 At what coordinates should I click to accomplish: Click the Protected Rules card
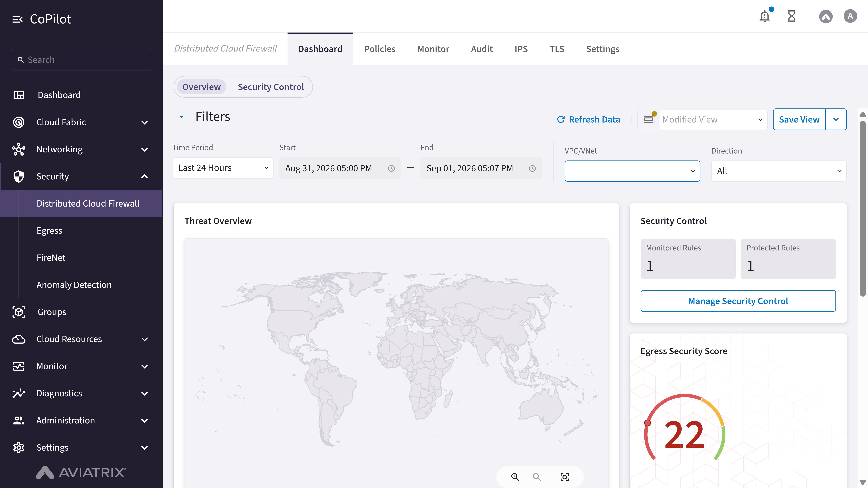(x=788, y=259)
